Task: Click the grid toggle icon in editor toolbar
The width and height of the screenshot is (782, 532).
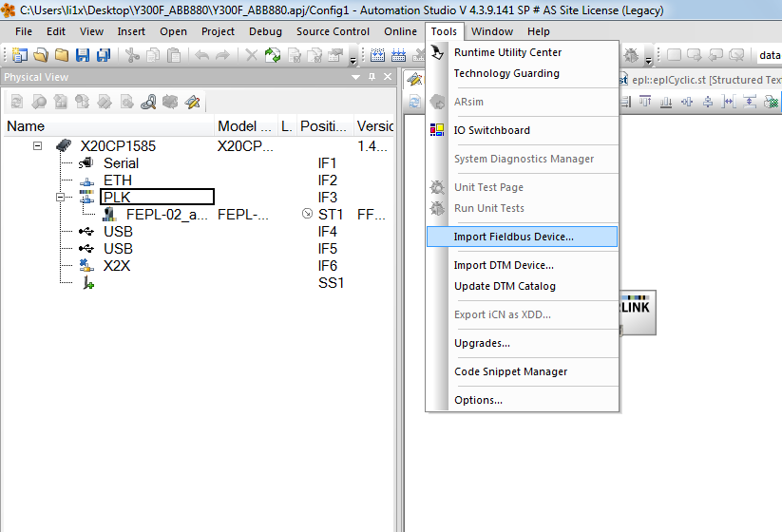Action: (x=771, y=102)
